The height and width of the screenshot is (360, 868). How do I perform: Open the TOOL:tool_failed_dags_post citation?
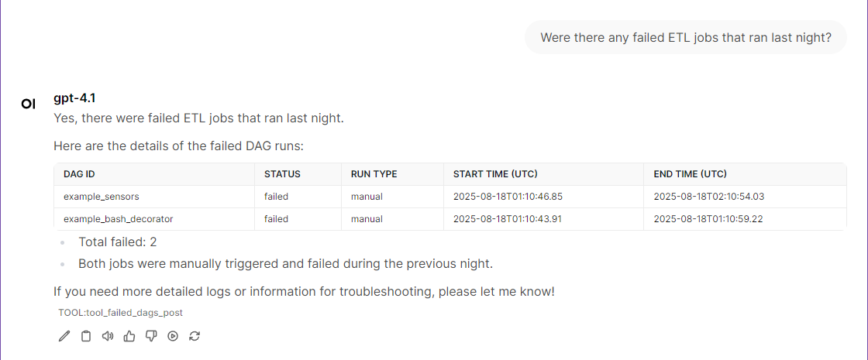(121, 313)
